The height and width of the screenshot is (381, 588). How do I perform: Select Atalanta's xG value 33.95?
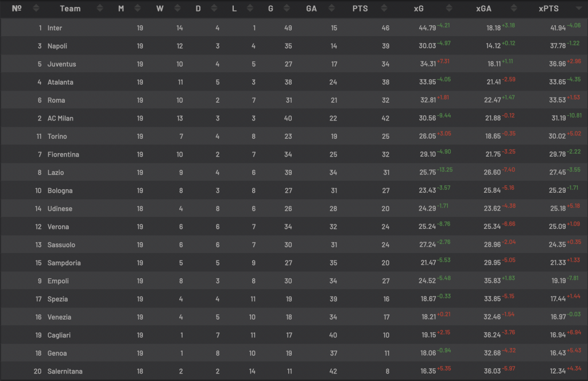(x=428, y=83)
